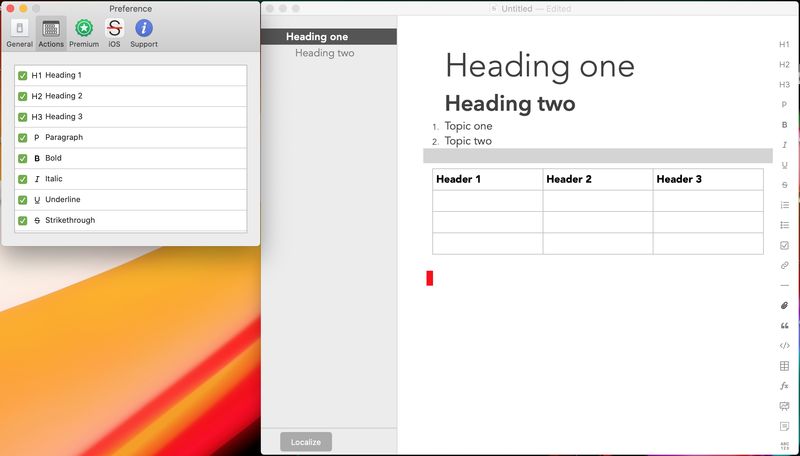Screen dimensions: 800x456
Task: Apply strikethrough using the S sidebar icon
Action: click(784, 185)
